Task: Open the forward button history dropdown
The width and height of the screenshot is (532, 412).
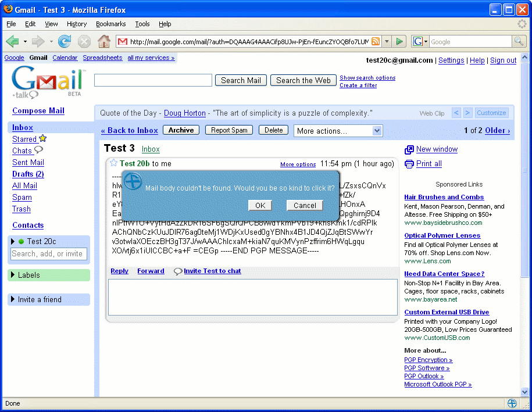Action: [x=51, y=42]
